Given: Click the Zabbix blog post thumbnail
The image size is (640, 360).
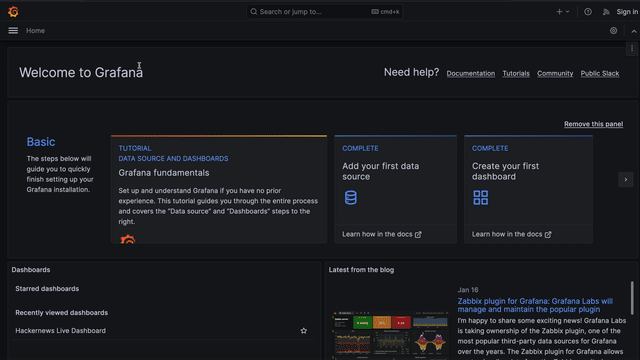Looking at the screenshot, I should point(391,335).
